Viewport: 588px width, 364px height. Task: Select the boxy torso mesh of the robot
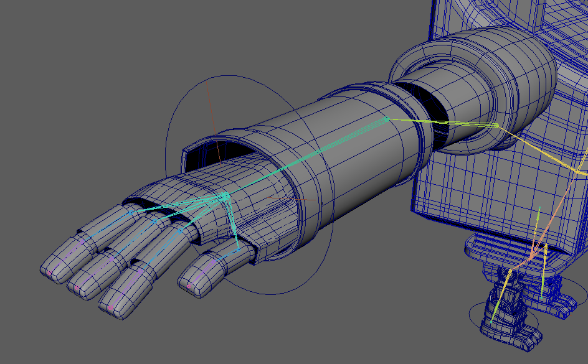(x=488, y=187)
